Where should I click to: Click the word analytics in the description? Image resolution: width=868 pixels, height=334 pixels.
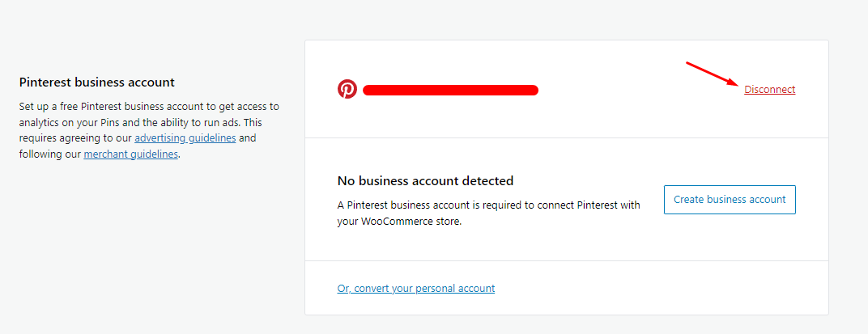(40, 121)
